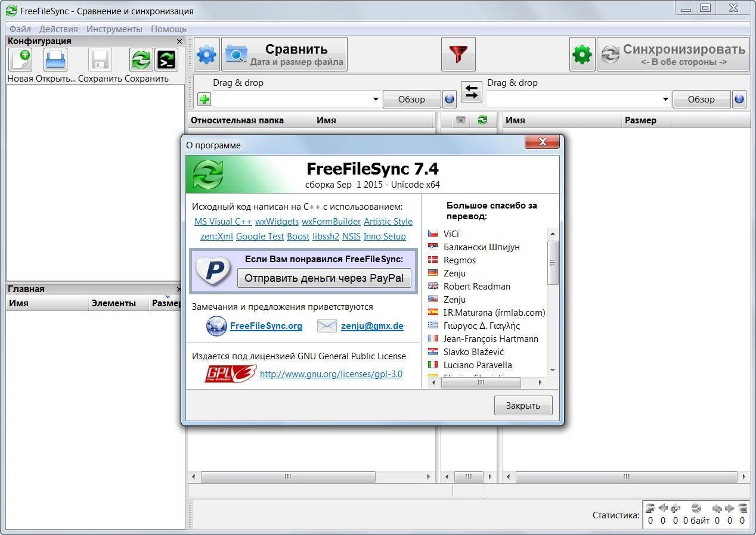This screenshot has width=756, height=535.
Task: Select translator Robert Readman in list
Action: (x=477, y=287)
